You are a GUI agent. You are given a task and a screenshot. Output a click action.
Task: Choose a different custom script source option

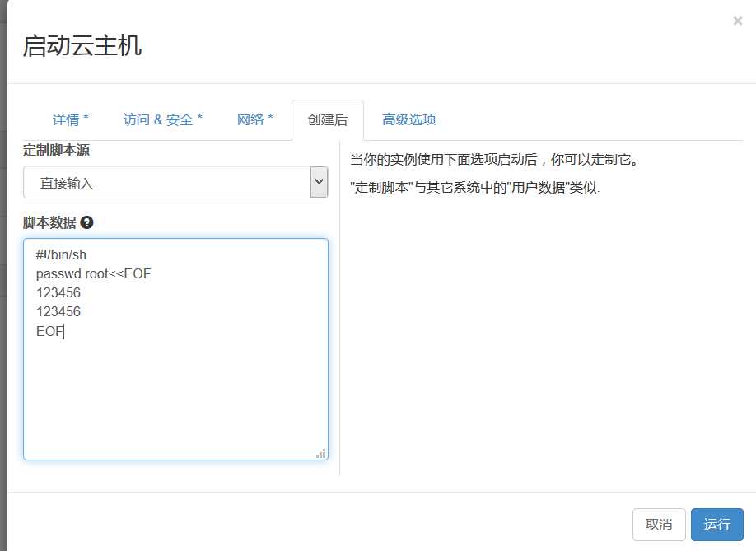click(x=175, y=181)
